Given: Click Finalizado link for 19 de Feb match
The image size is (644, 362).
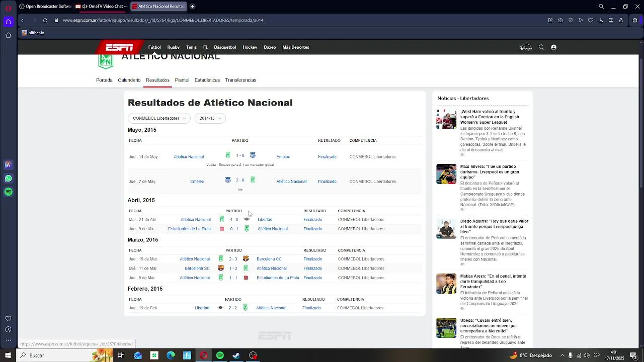Looking at the screenshot, I should tap(311, 308).
